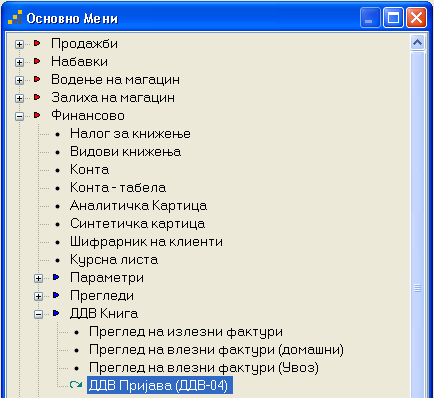Select ДДВ Пријава (ДДВ-04) entry
This screenshot has width=434, height=398.
click(x=160, y=385)
